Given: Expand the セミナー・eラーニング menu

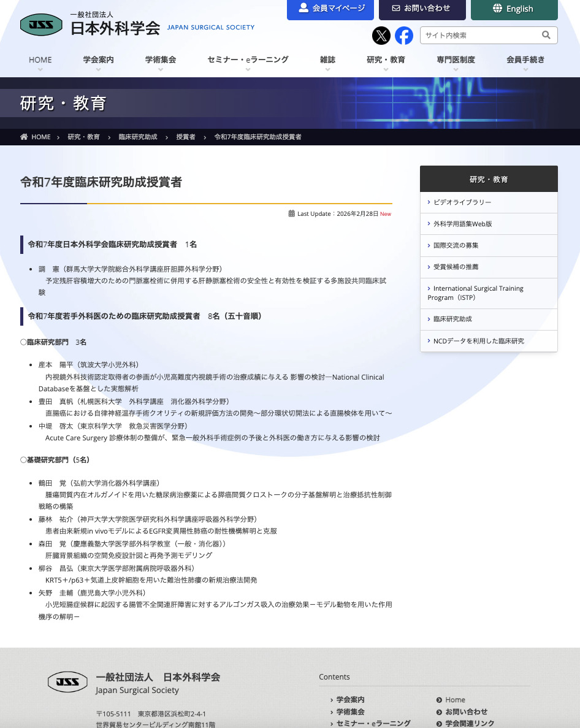Looking at the screenshot, I should (x=248, y=60).
